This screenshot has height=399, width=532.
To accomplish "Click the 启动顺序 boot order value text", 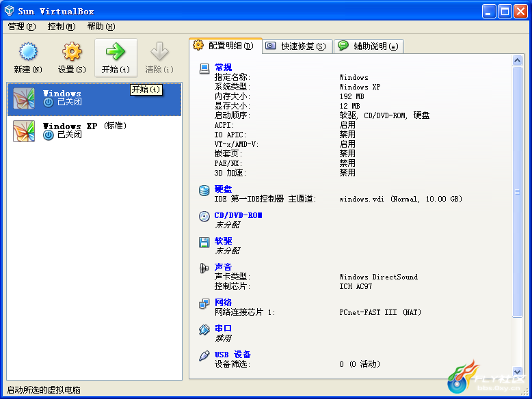I will pyautogui.click(x=384, y=115).
